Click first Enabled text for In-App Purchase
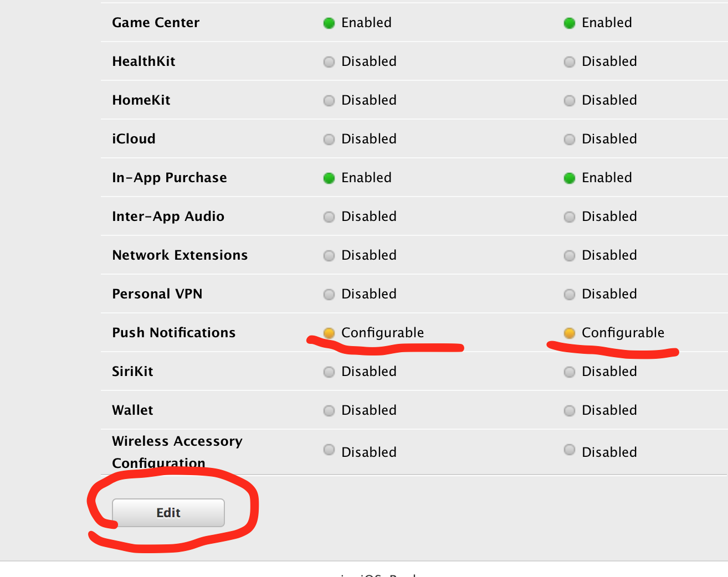Image resolution: width=728 pixels, height=577 pixels. [366, 178]
